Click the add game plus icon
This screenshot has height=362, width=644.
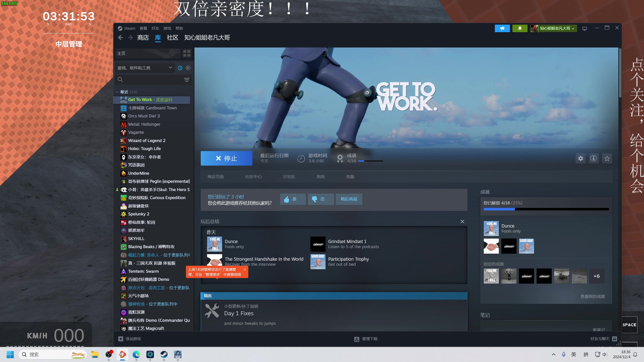pyautogui.click(x=121, y=339)
